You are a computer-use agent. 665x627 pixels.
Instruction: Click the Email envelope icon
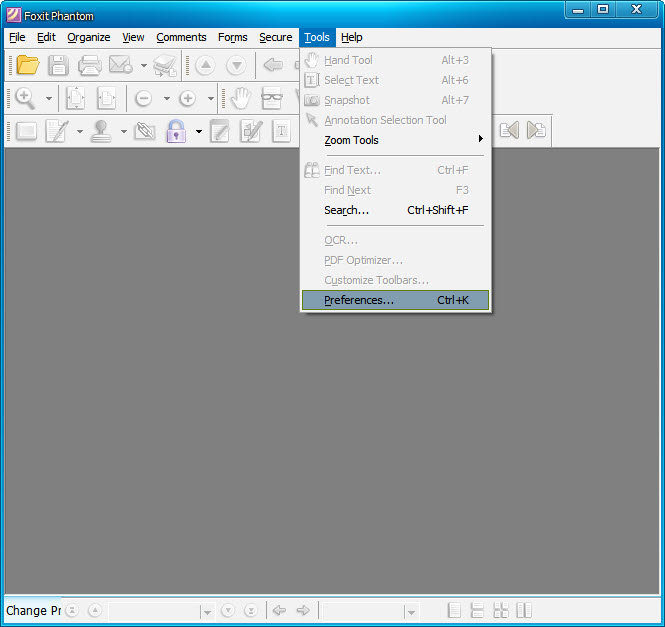coord(120,66)
